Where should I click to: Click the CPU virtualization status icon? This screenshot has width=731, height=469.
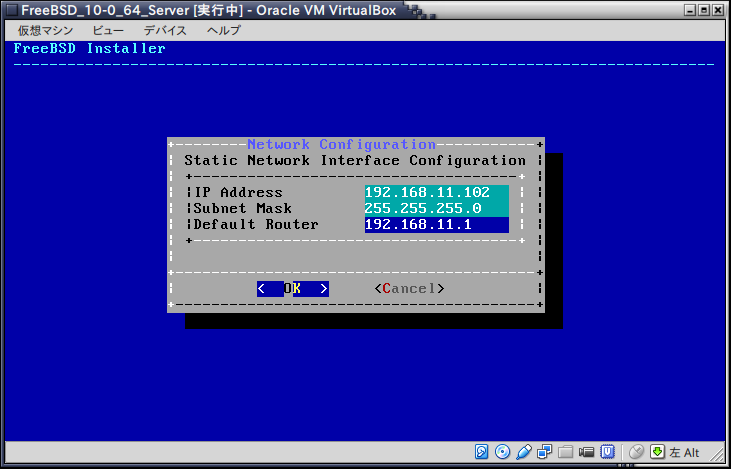[608, 451]
